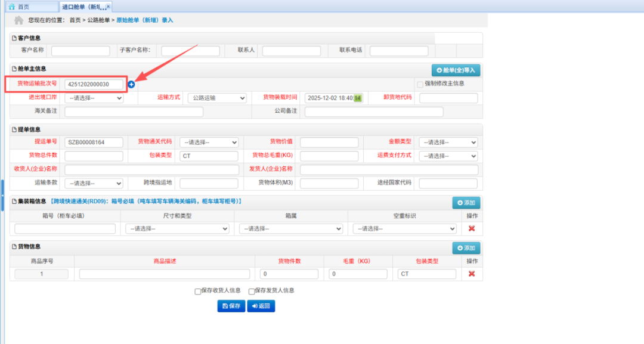Open the 货物通关代码 dropdown

pos(209,142)
